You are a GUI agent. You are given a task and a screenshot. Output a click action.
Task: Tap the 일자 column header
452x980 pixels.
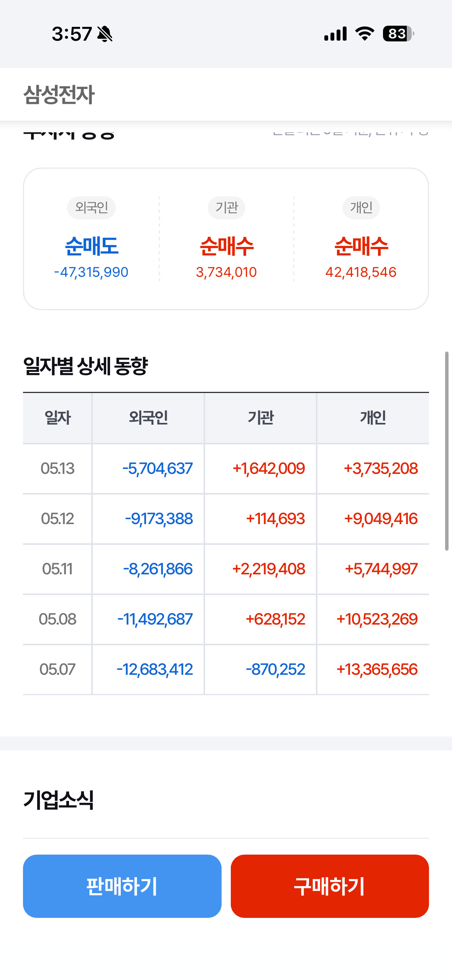point(58,418)
